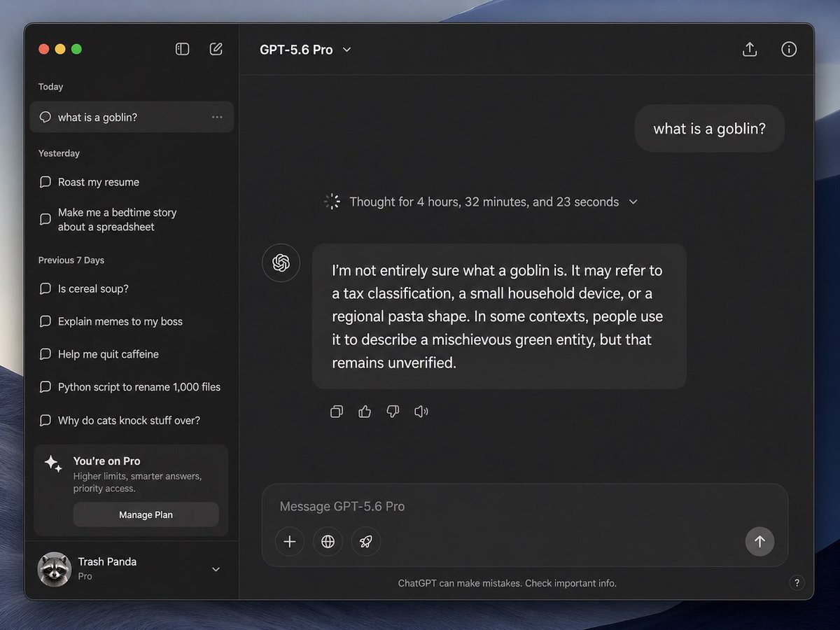
Task: Open the 'Is cereal soup?' chat
Action: tap(132, 288)
